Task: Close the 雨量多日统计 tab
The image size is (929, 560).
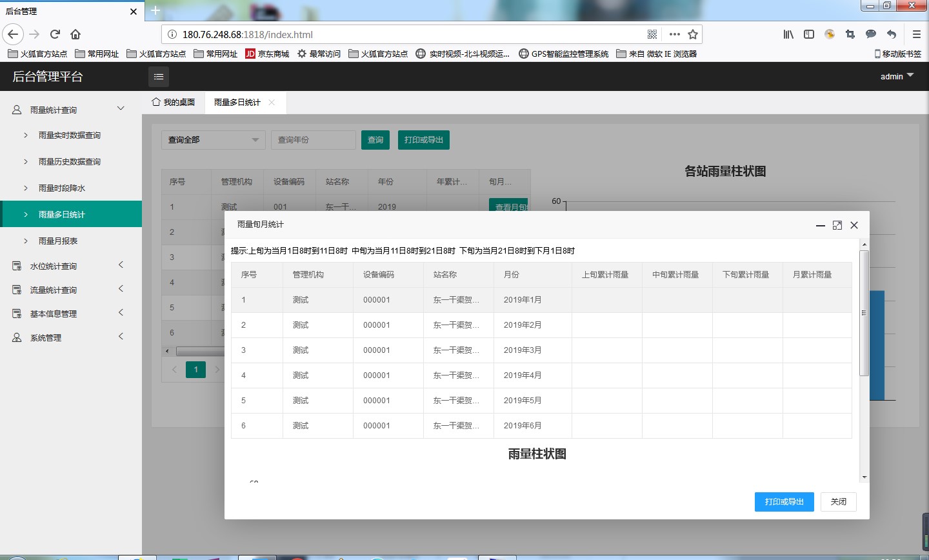Action: (x=272, y=102)
